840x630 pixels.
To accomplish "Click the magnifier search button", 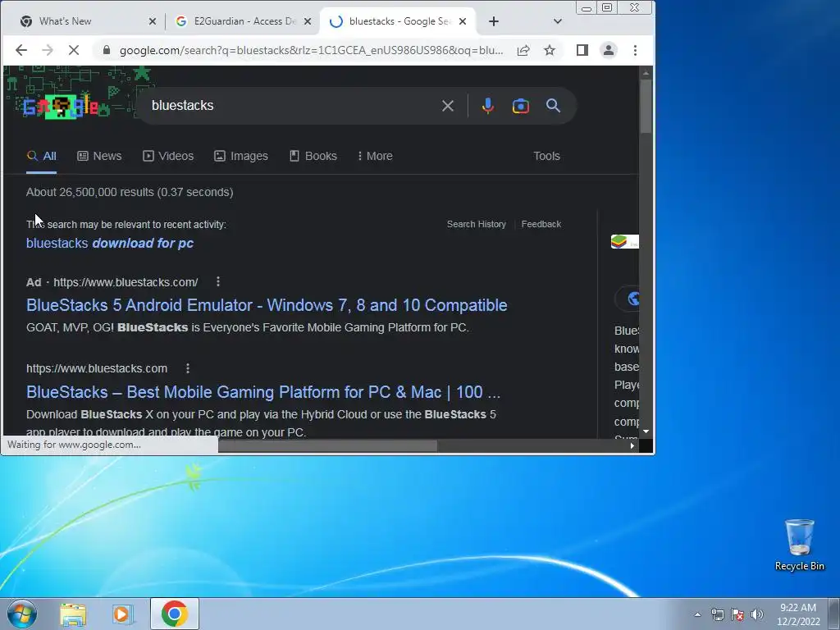I will tap(554, 106).
